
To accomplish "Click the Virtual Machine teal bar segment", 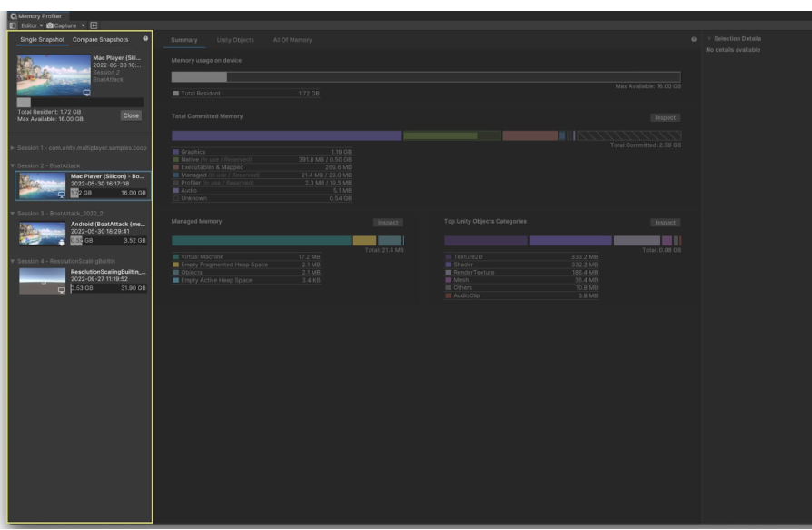I will (x=262, y=240).
